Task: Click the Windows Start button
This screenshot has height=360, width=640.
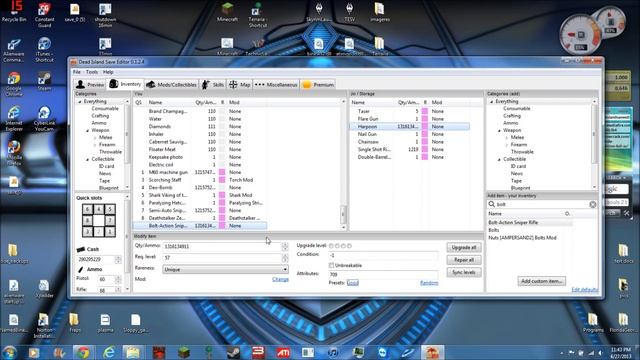Action: pos(10,352)
